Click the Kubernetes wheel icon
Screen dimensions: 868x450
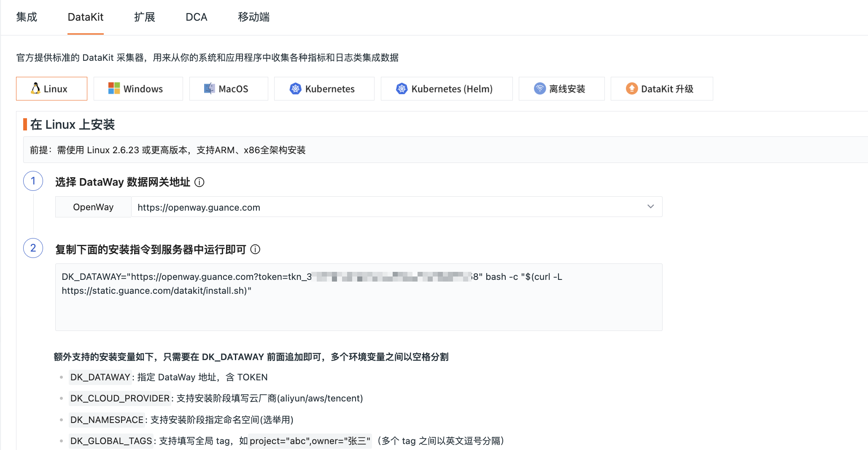point(296,89)
